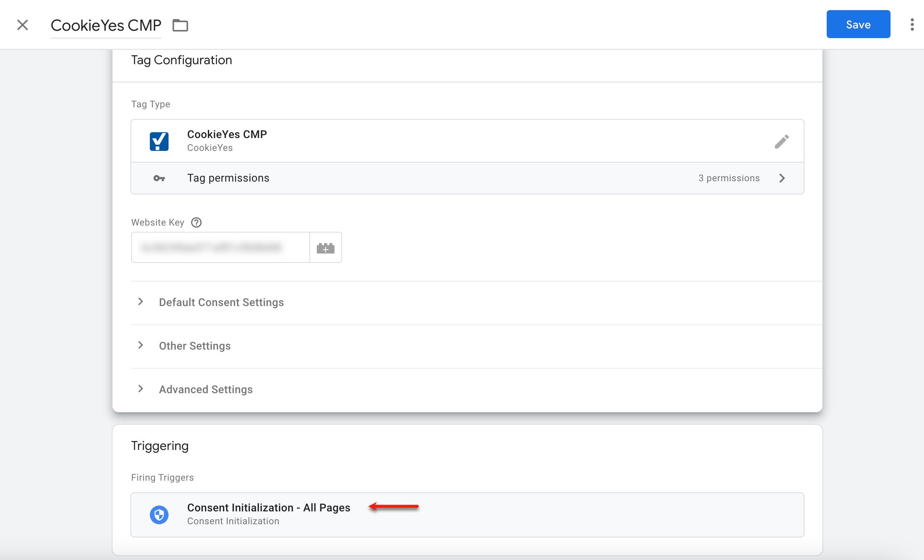Viewport: 924px width, 560px height.
Task: Click the Triggering section heading
Action: [x=160, y=446]
